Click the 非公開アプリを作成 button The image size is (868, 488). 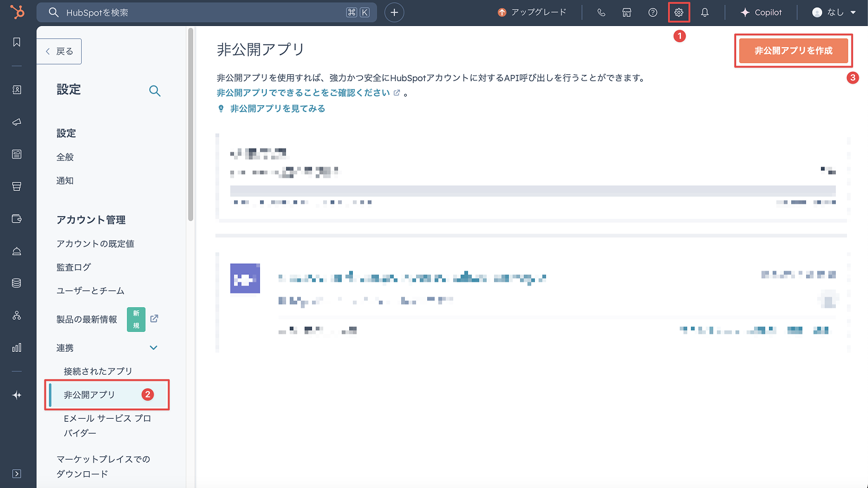[x=793, y=51]
